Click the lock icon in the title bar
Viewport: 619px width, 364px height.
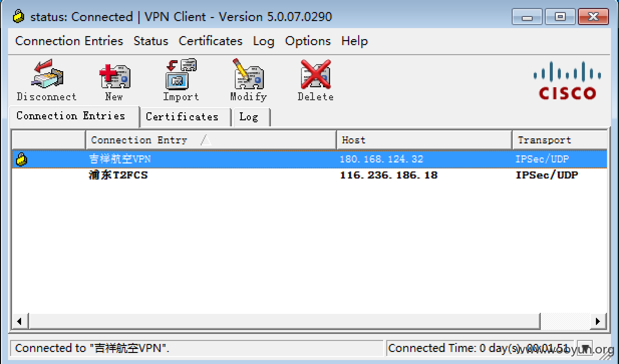(19, 17)
